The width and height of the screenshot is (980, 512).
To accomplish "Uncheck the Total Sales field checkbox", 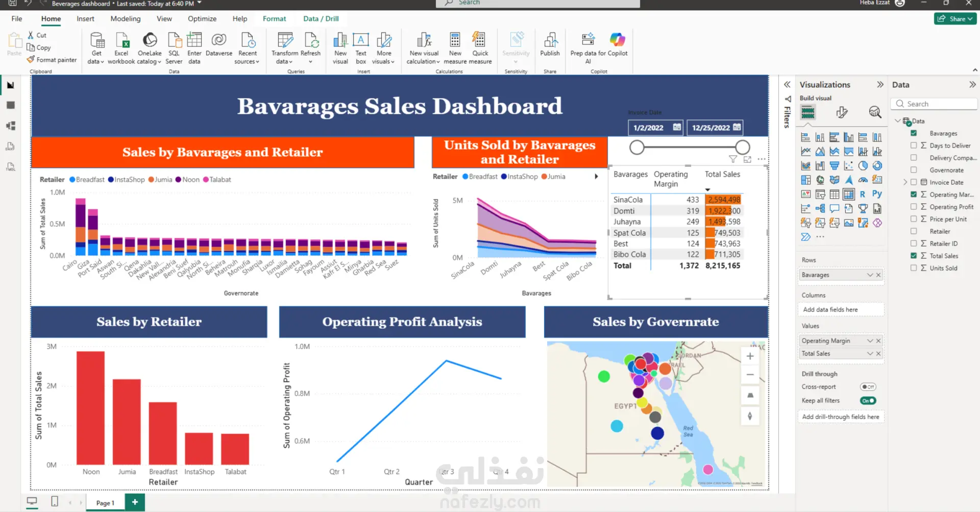I will 914,256.
